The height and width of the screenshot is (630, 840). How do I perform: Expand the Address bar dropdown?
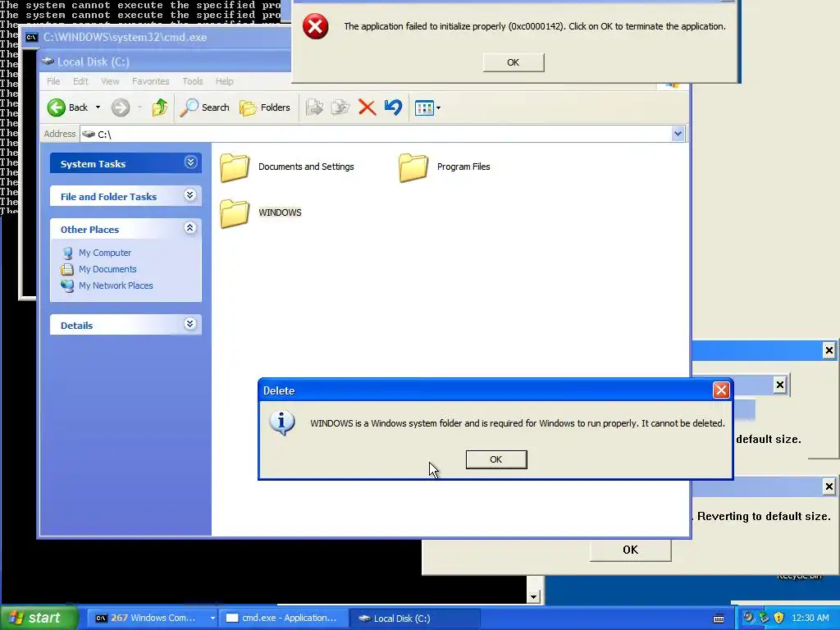tap(678, 134)
